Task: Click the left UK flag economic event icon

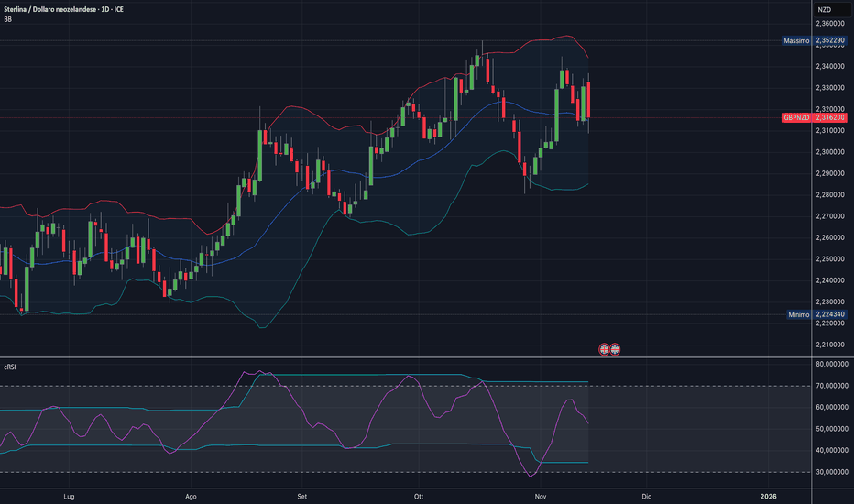Action: tap(604, 349)
